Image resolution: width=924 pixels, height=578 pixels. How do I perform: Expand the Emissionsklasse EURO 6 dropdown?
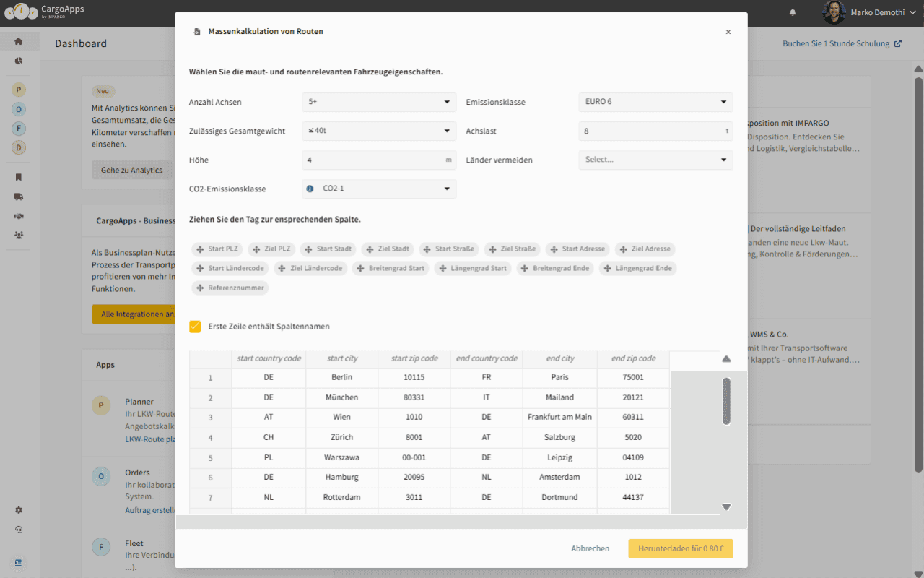(655, 102)
